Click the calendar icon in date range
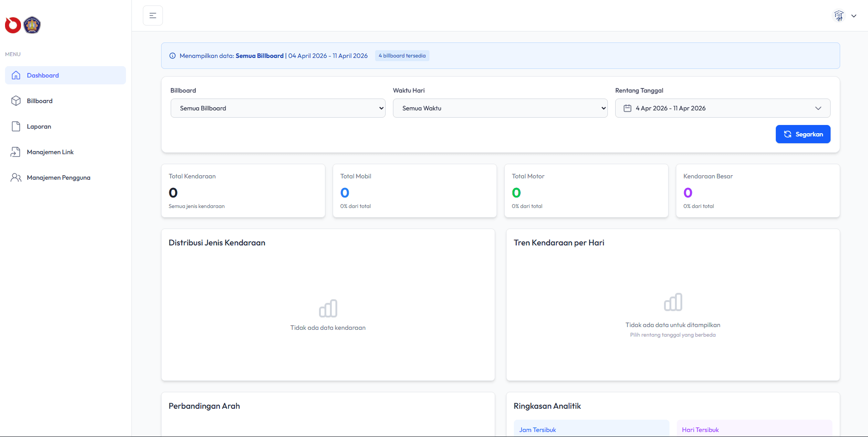Viewport: 868px width, 437px height. pos(627,108)
